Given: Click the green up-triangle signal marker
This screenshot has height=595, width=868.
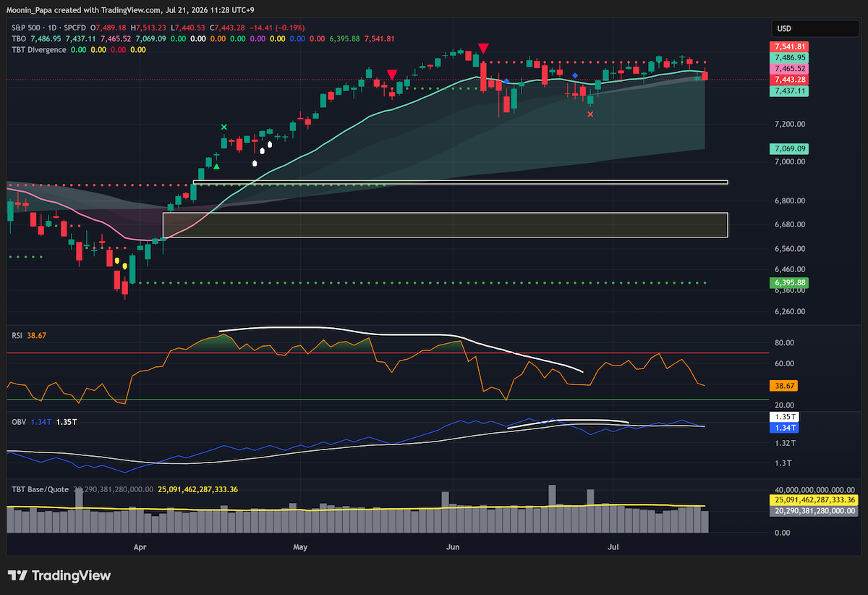Looking at the screenshot, I should [216, 166].
